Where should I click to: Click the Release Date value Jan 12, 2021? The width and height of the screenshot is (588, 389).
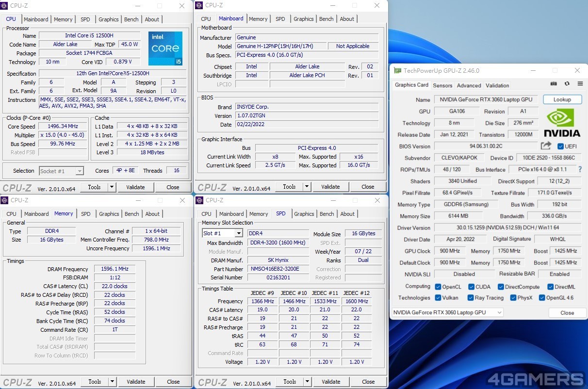tap(455, 134)
